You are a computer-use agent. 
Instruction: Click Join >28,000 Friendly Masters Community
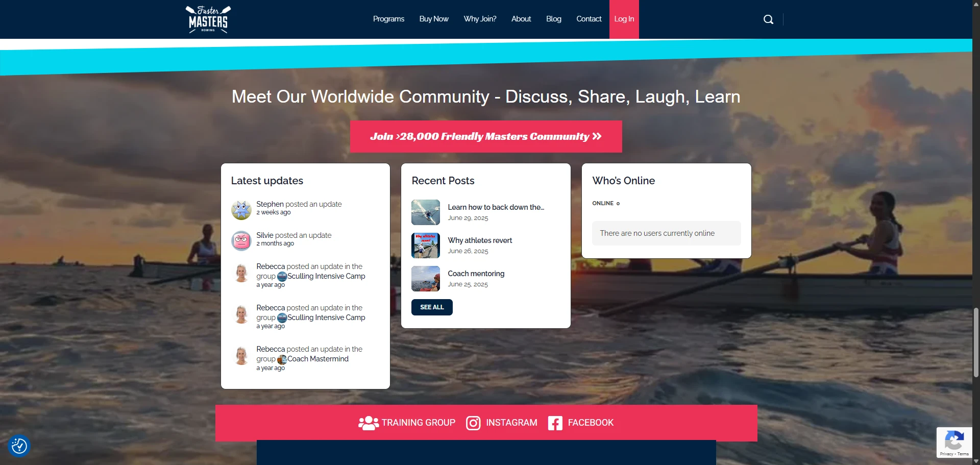[x=485, y=136]
